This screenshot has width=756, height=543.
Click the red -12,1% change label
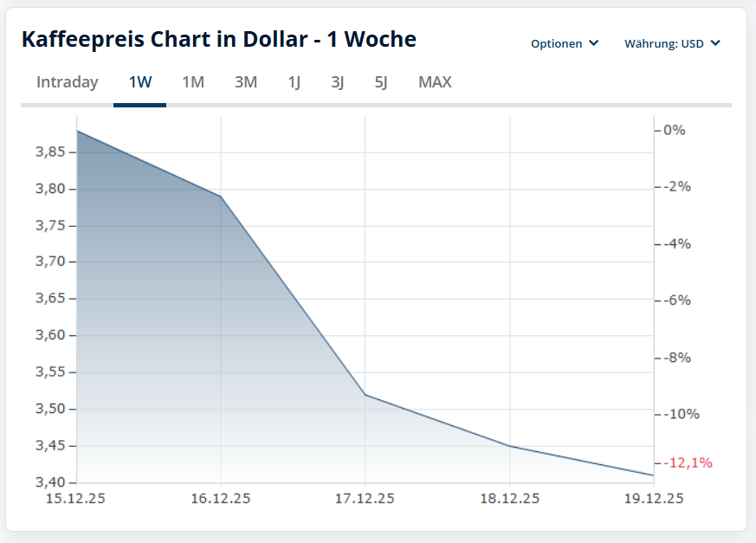(688, 462)
